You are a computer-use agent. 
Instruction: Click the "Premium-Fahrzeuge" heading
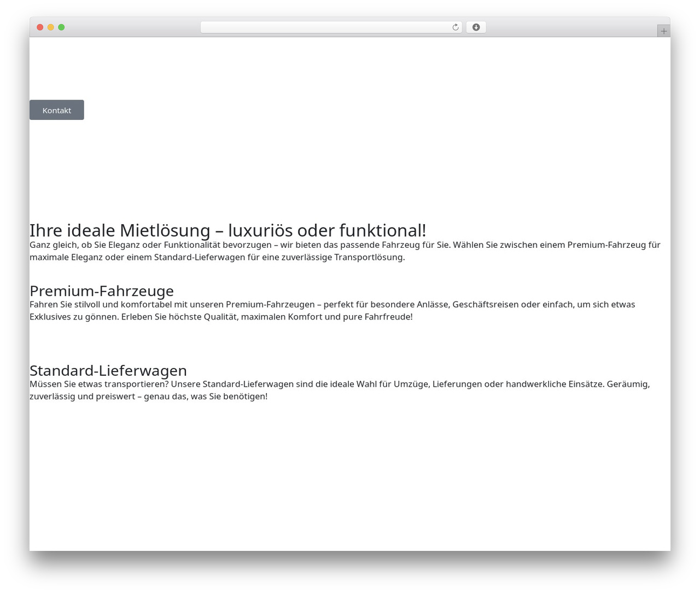102,290
